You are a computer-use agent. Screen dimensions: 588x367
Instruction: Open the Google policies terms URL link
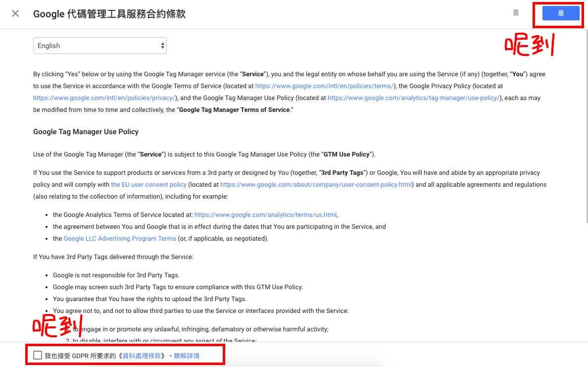(x=324, y=86)
